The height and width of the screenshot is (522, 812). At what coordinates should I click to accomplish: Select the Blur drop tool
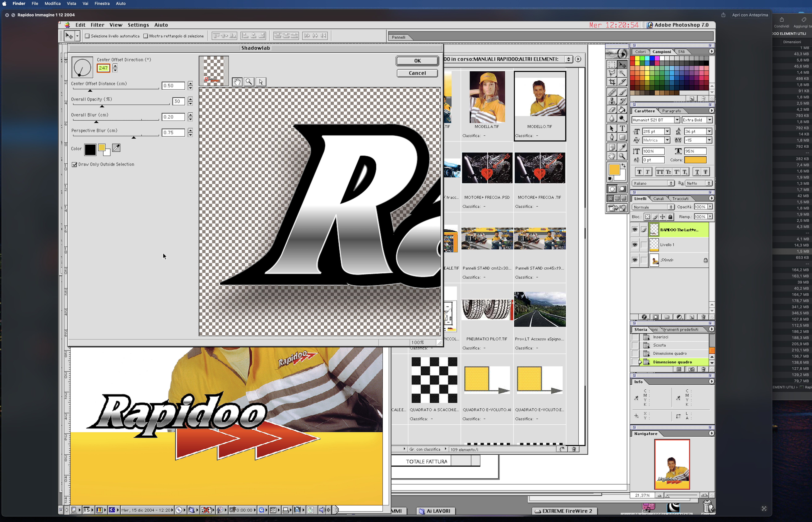pyautogui.click(x=612, y=118)
